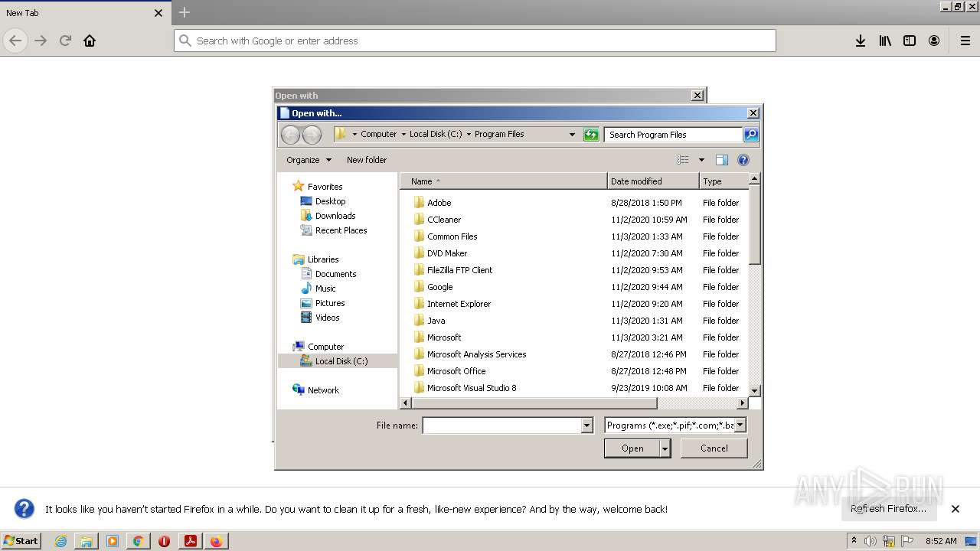
Task: Show the preview pane icon
Action: (x=721, y=160)
